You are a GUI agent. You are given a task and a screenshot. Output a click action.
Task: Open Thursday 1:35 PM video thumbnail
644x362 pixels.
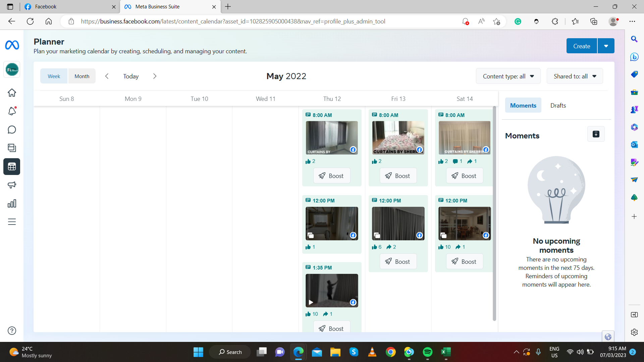(331, 291)
